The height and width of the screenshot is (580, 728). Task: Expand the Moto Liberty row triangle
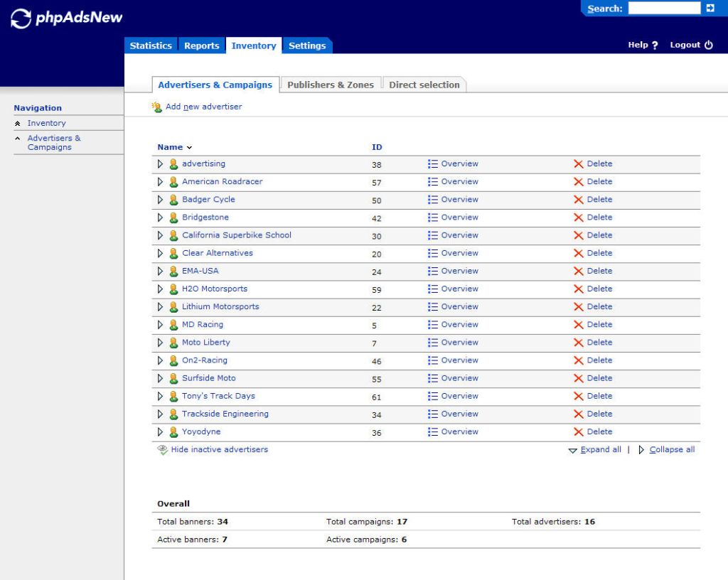(x=160, y=343)
